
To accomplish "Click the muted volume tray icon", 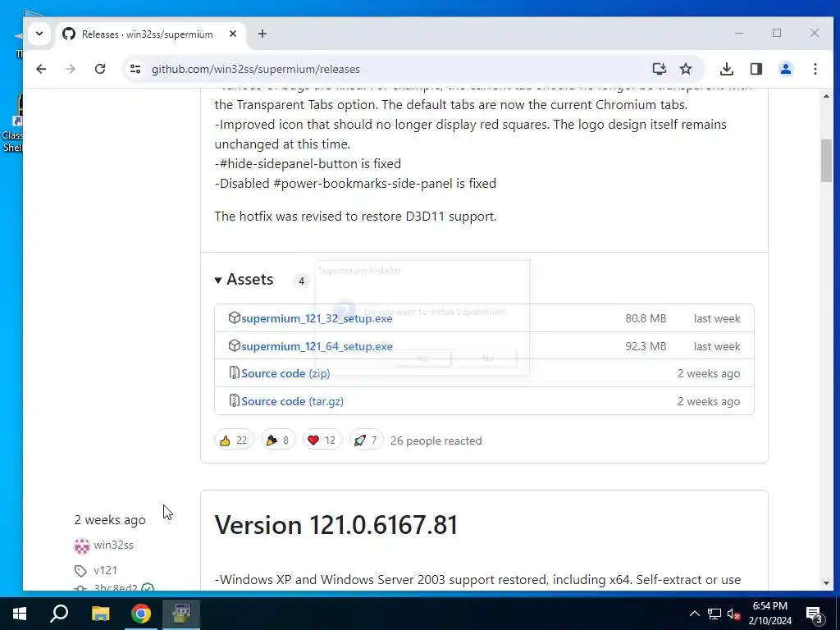I will click(734, 614).
